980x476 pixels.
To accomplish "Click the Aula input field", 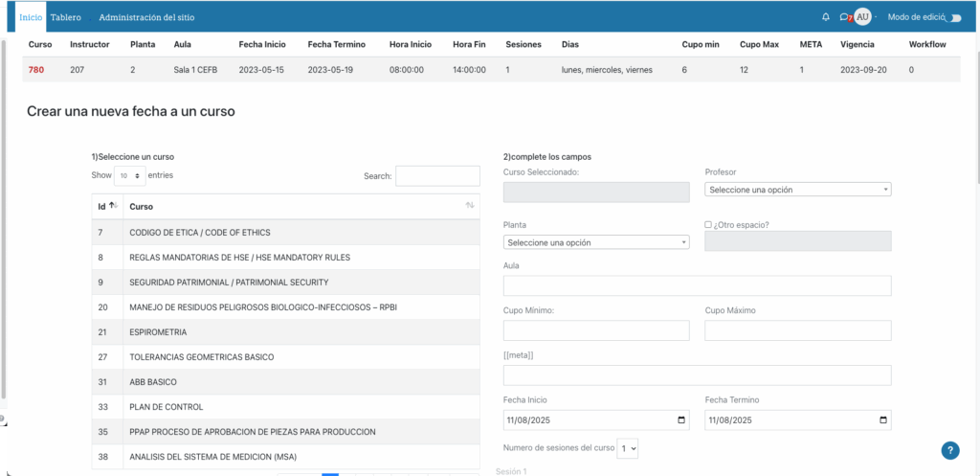I will pos(697,285).
